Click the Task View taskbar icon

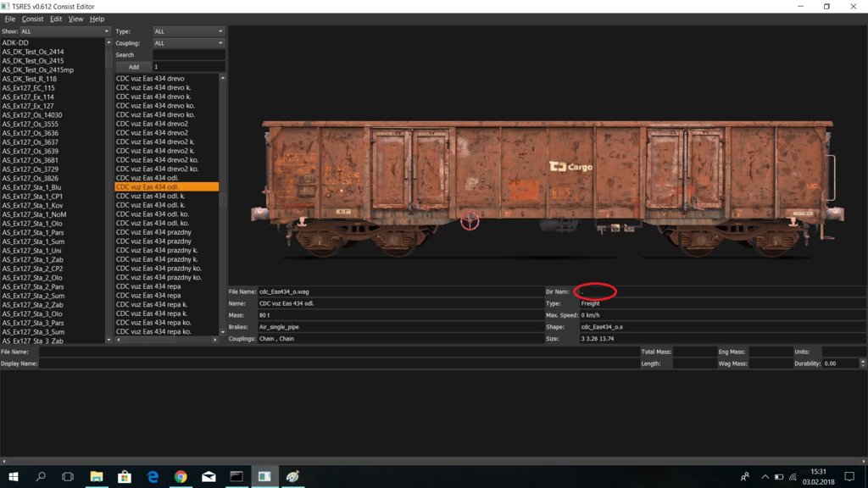pyautogui.click(x=68, y=477)
